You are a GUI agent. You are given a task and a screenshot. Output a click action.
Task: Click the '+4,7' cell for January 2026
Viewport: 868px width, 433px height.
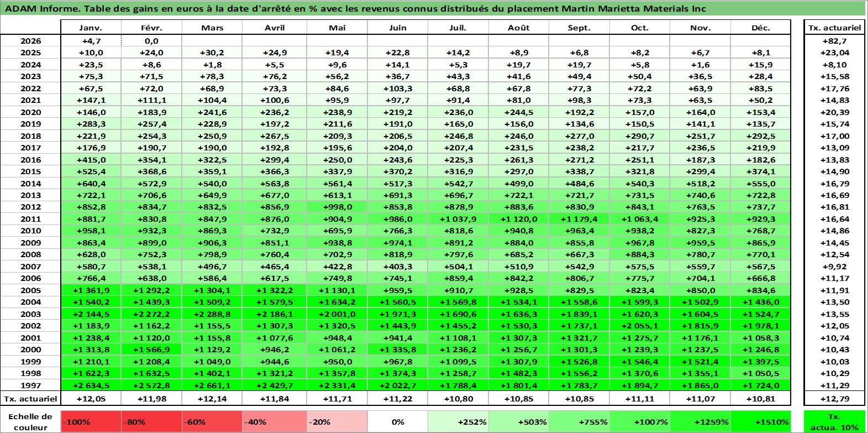click(x=91, y=41)
